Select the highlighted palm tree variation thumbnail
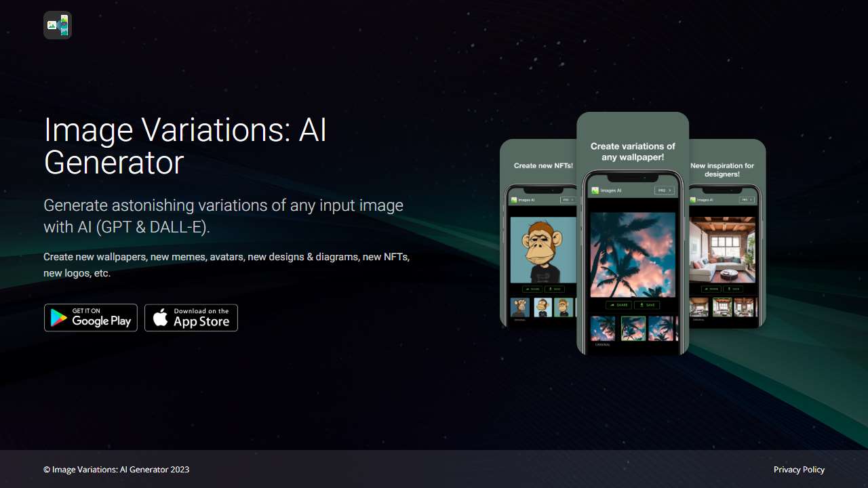868x488 pixels. [633, 329]
